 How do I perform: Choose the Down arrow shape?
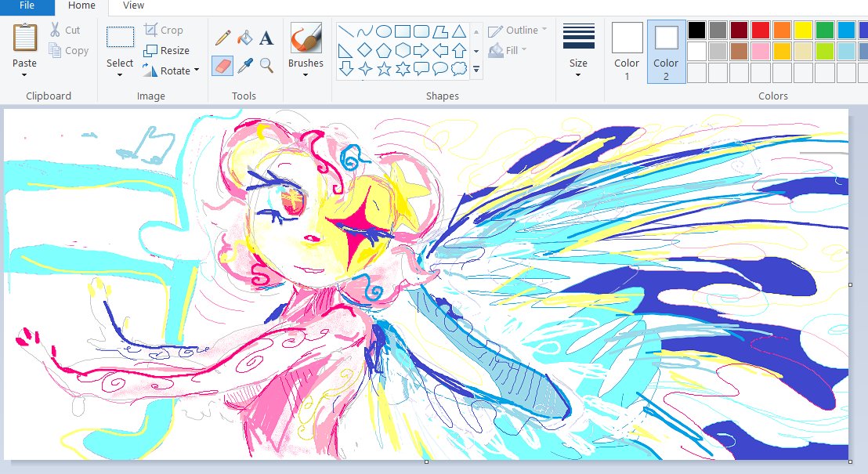click(346, 69)
